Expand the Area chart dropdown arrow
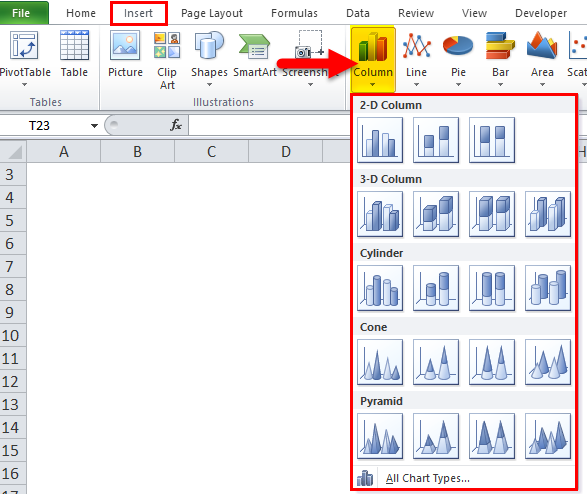 tap(542, 85)
